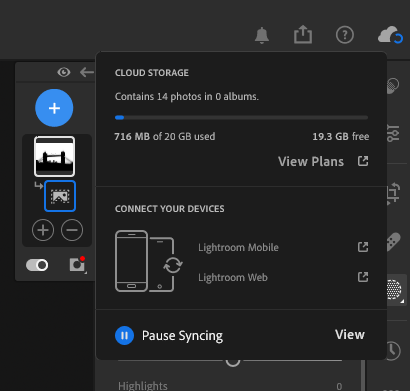Open the Masking dotted circle tool
The width and height of the screenshot is (410, 391).
pyautogui.click(x=394, y=290)
